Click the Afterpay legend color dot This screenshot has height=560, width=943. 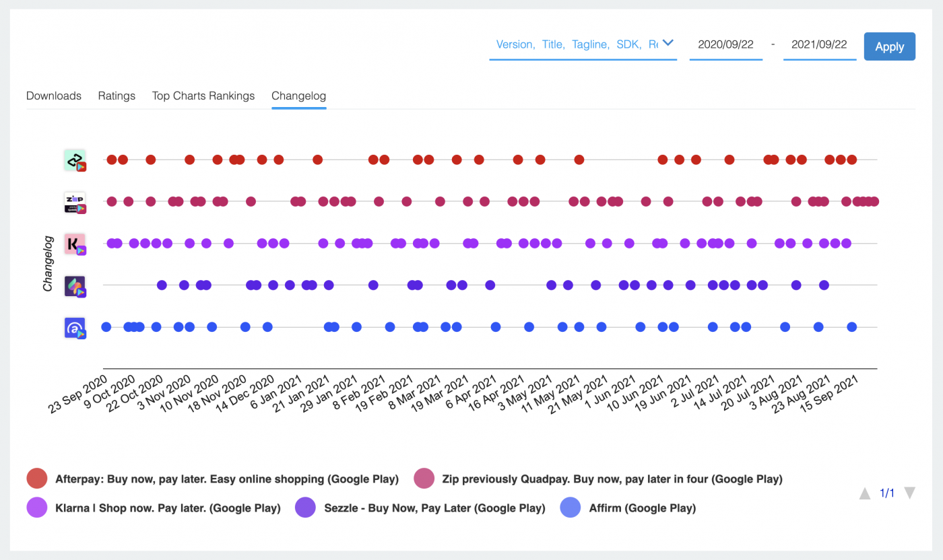(x=36, y=479)
